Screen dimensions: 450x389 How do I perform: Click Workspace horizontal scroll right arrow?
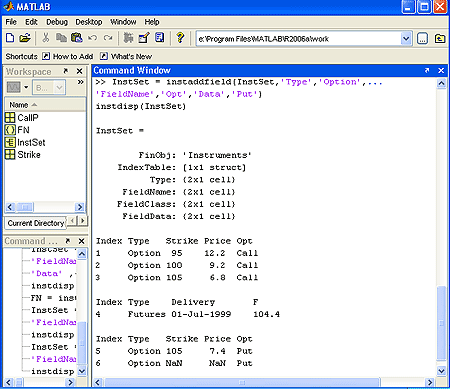tap(80, 207)
